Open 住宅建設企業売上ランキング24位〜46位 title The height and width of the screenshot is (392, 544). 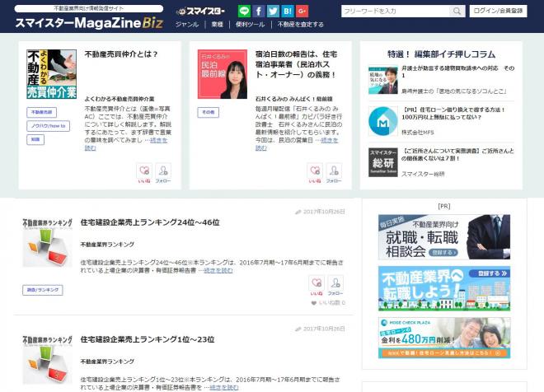tap(150, 222)
